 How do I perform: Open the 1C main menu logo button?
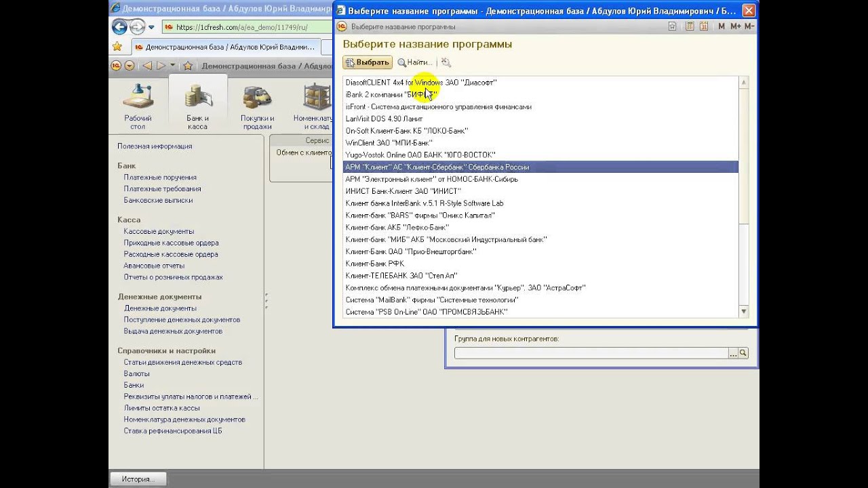click(x=116, y=66)
